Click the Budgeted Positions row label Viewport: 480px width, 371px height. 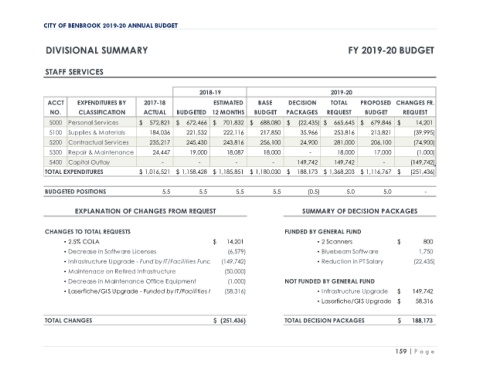[x=75, y=192]
